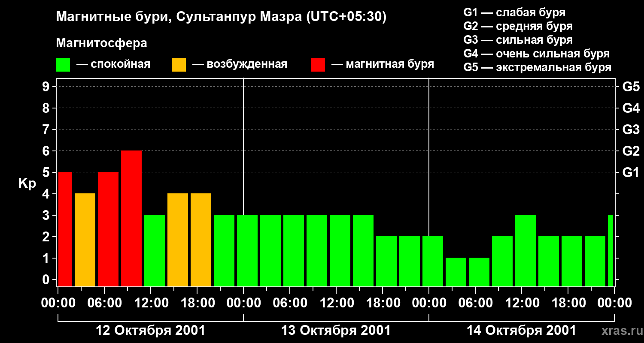Click the 'G2' tick label on the right axis

coord(631,151)
